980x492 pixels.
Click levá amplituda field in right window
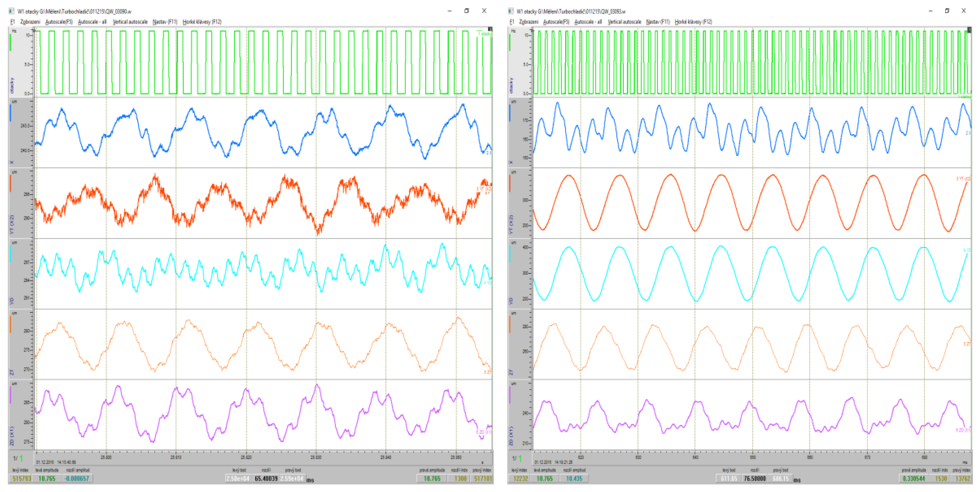click(x=544, y=478)
